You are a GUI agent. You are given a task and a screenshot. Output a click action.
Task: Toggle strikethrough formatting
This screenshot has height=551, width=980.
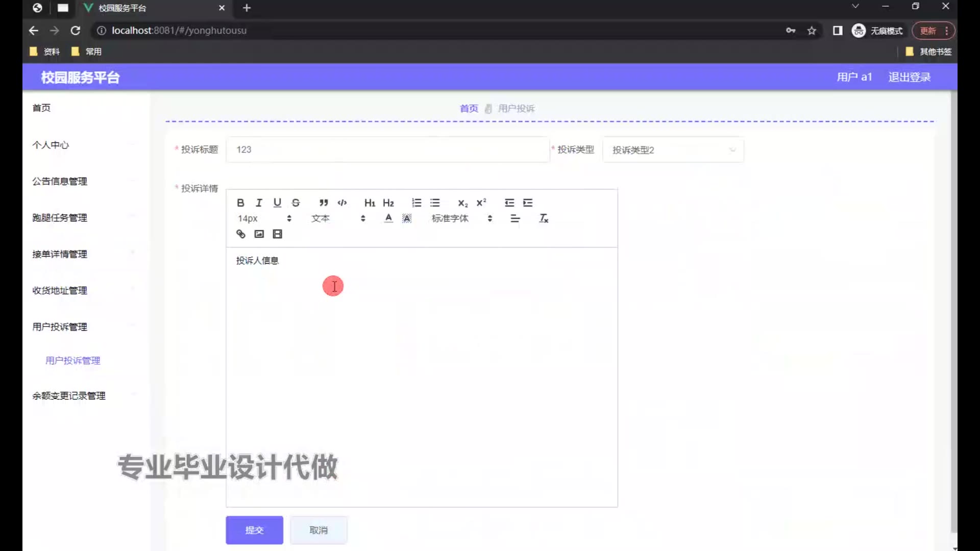296,203
